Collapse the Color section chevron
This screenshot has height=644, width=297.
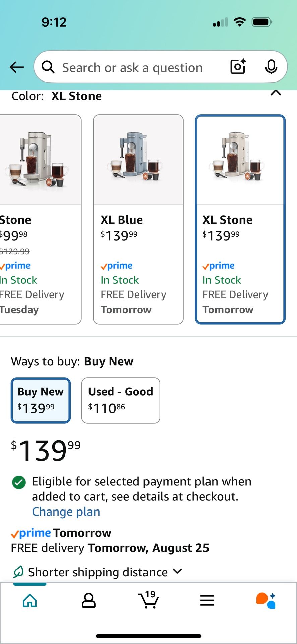coord(276,93)
